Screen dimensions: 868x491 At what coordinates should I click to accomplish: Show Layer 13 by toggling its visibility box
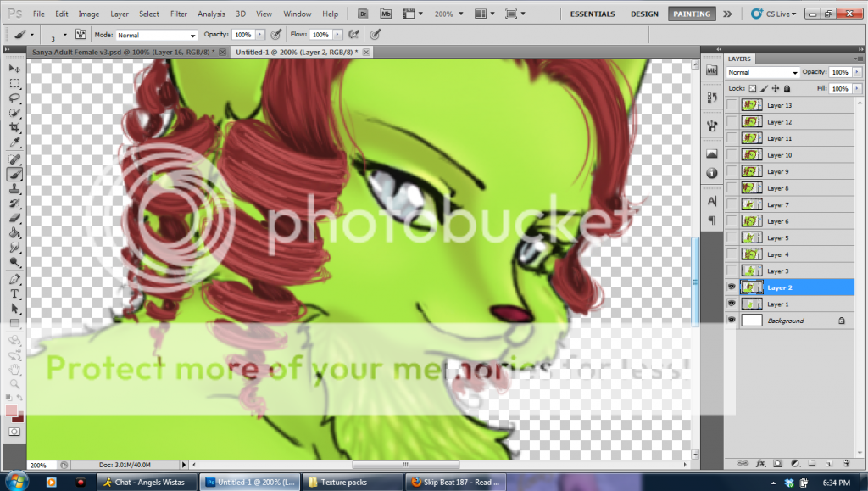[731, 105]
